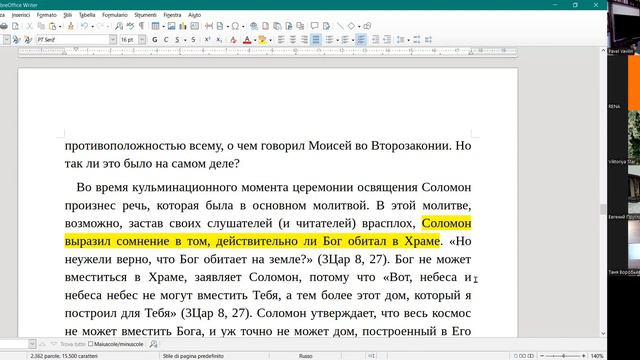The image size is (640, 360).
Task: Toggle Bold (G) formatting
Action: (154, 40)
